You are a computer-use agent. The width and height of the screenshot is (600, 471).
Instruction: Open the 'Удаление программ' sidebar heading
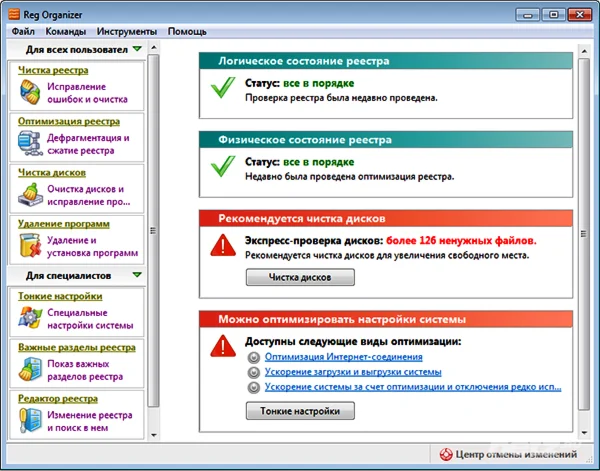coord(64,224)
